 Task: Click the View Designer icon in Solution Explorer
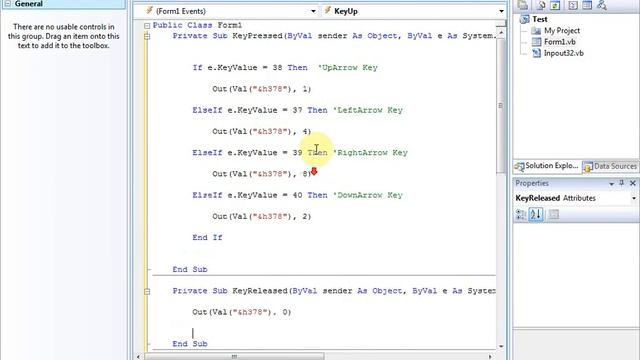(x=587, y=5)
